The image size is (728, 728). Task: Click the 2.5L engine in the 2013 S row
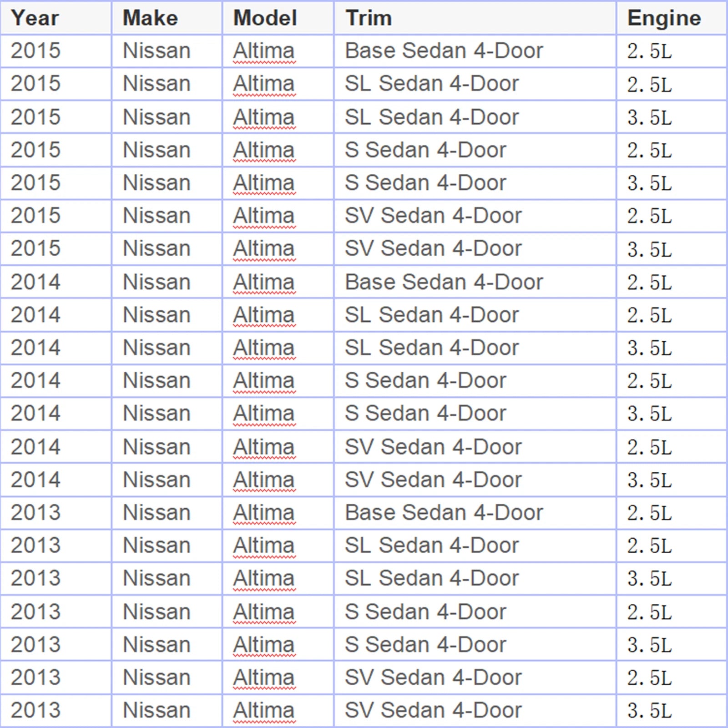click(x=649, y=613)
